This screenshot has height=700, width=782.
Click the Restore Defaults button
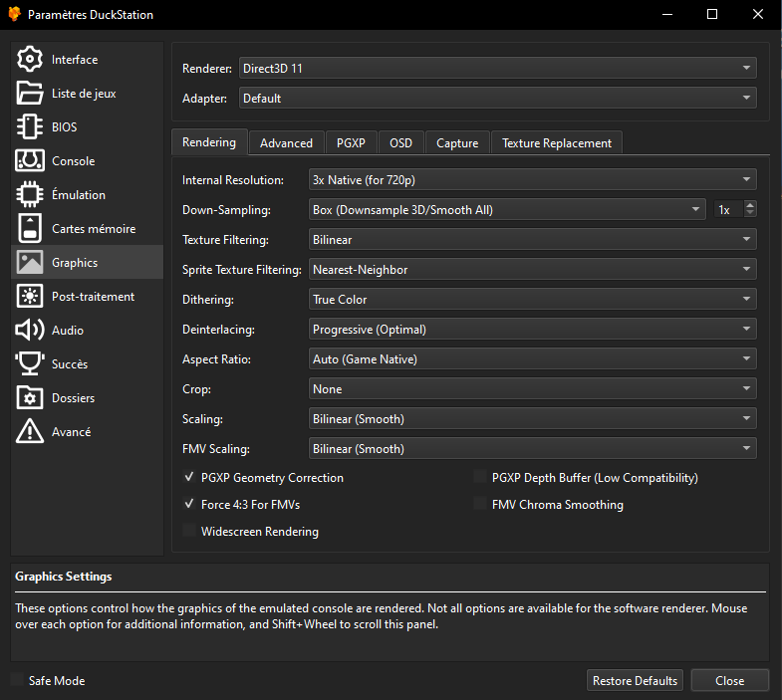[x=635, y=680]
